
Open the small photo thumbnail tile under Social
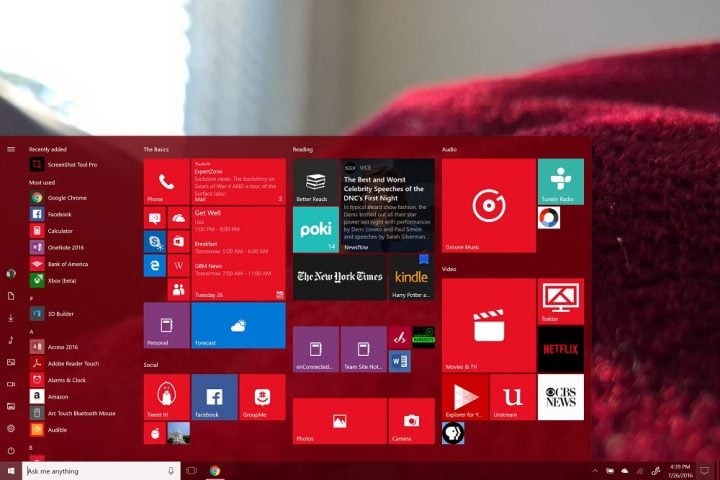pyautogui.click(x=179, y=433)
